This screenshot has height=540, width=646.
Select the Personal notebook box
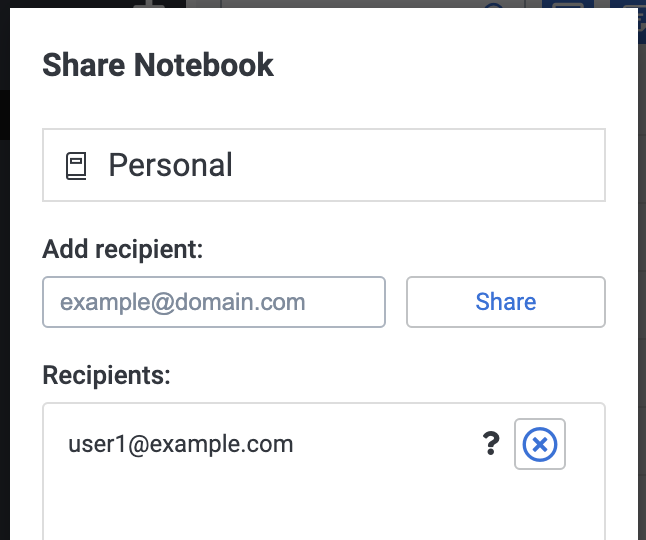(x=324, y=165)
